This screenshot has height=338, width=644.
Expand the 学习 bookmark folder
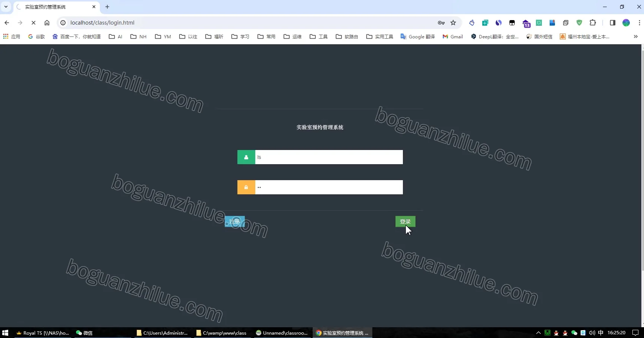click(x=240, y=36)
